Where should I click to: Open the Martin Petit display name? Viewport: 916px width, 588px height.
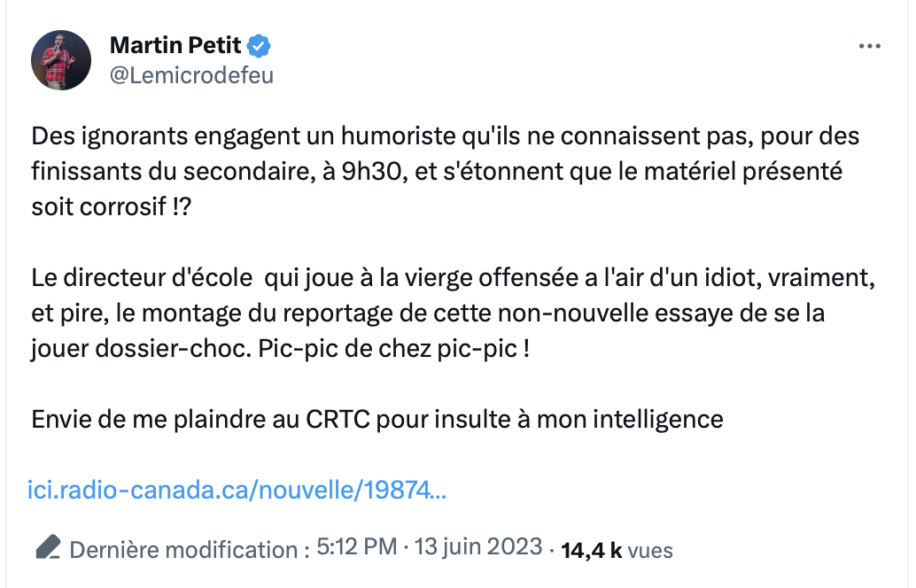pyautogui.click(x=175, y=45)
